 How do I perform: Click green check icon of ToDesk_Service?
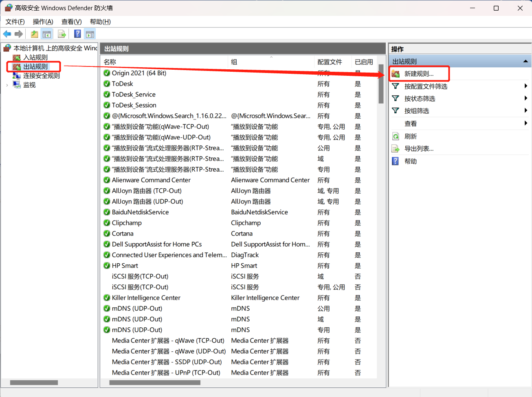click(x=107, y=95)
